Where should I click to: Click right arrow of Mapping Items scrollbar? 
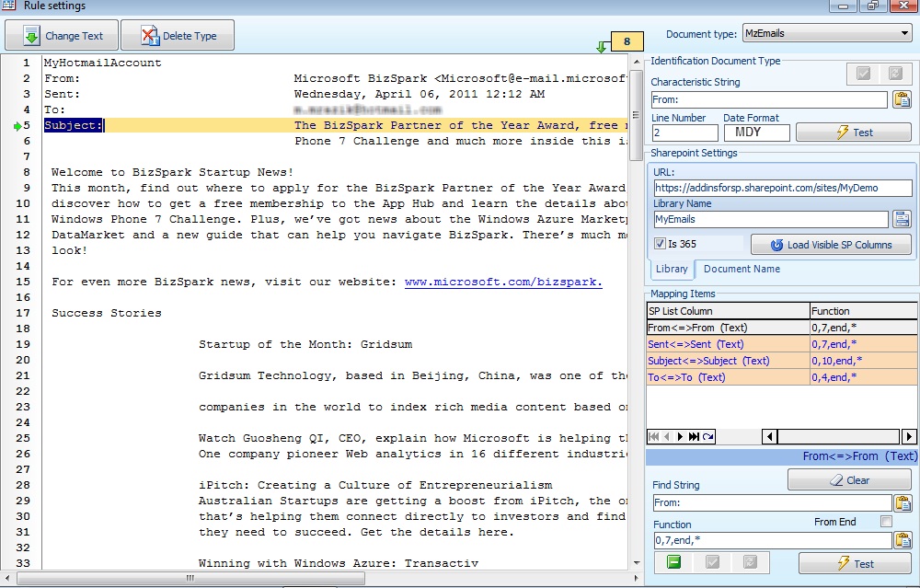[x=909, y=436]
